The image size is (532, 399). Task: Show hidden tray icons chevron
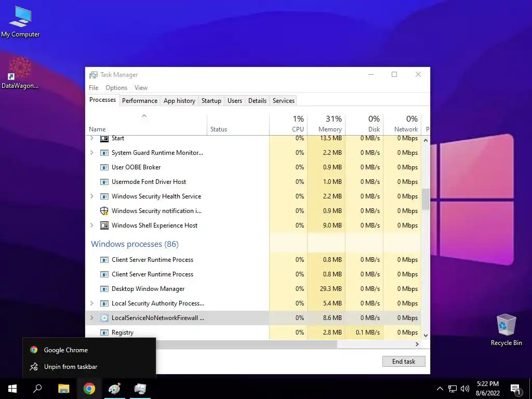click(440, 389)
